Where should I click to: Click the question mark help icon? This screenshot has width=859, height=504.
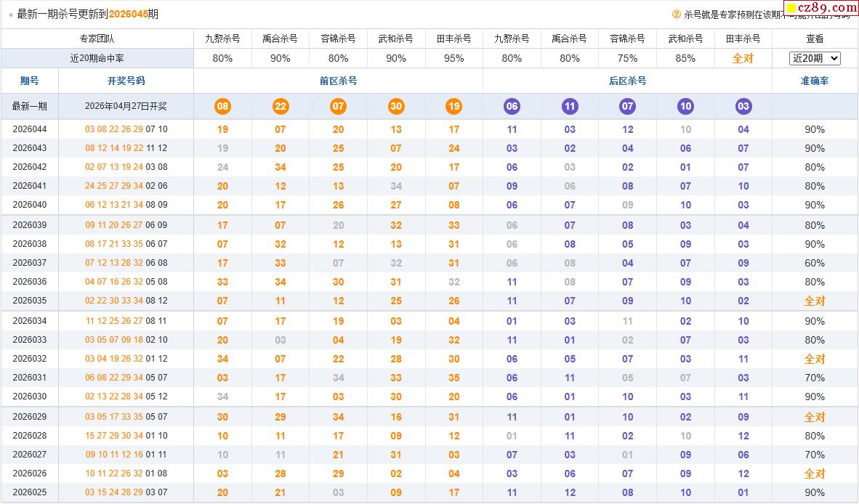pos(677,14)
